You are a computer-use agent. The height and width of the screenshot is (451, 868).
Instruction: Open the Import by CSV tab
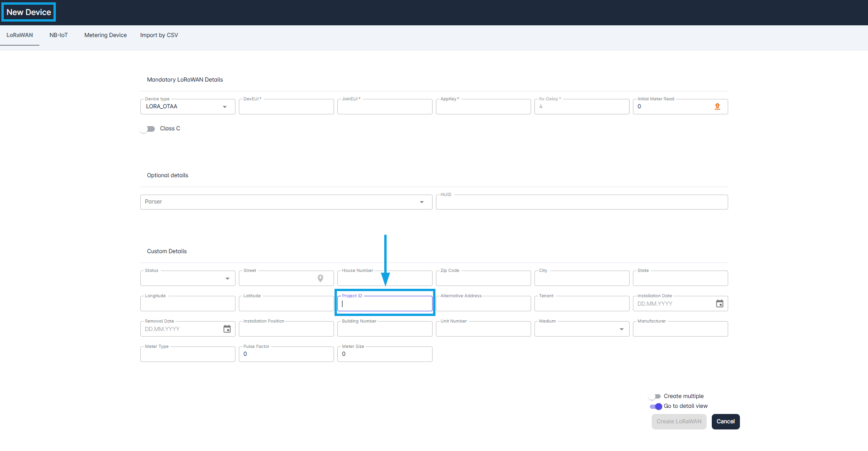159,35
